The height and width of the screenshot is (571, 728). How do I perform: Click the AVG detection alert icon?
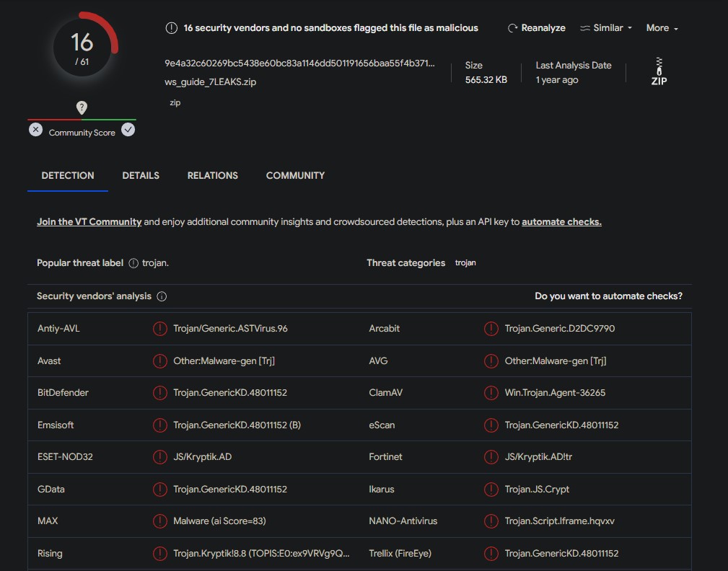(491, 361)
